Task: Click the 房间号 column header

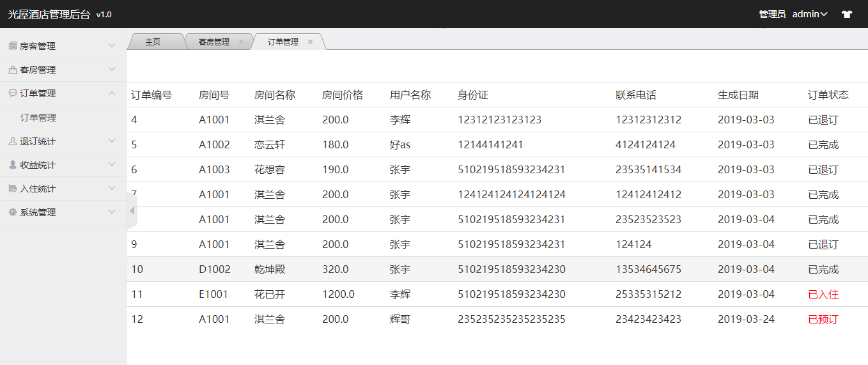Action: coord(214,95)
